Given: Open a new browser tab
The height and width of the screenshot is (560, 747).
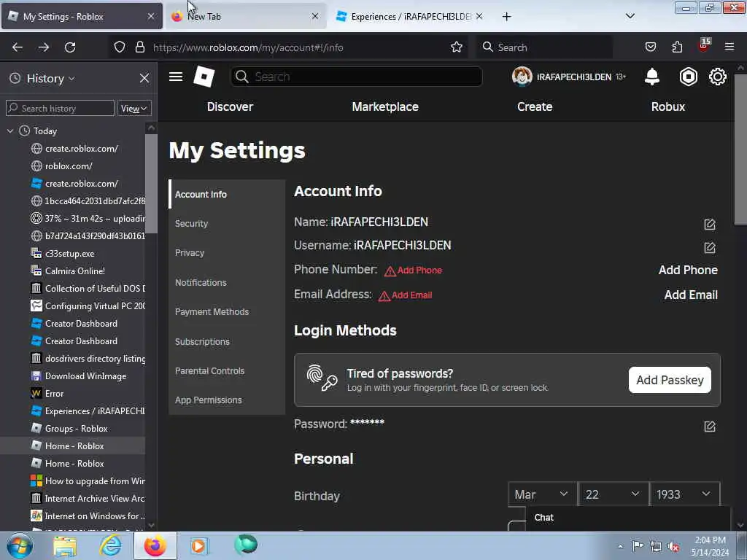Looking at the screenshot, I should click(x=506, y=17).
